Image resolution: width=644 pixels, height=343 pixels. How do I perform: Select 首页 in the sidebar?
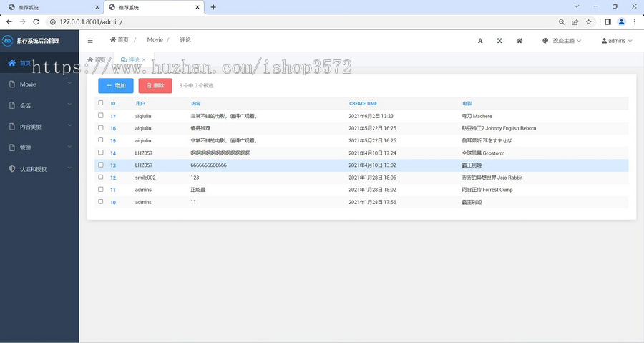[x=39, y=63]
